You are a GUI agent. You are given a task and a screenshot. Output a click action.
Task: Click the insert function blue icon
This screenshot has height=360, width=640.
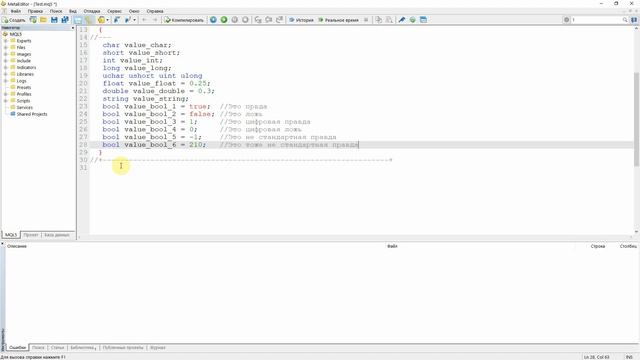pyautogui.click(x=117, y=20)
